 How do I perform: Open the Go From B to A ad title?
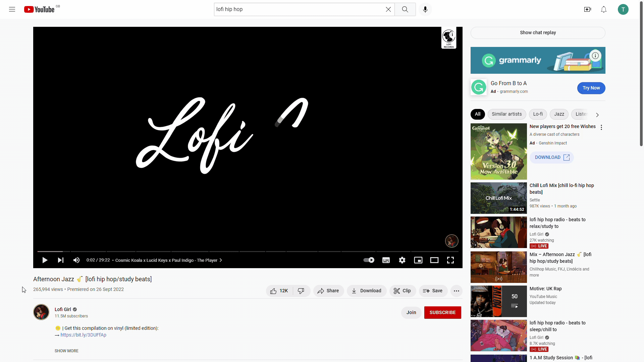[508, 83]
